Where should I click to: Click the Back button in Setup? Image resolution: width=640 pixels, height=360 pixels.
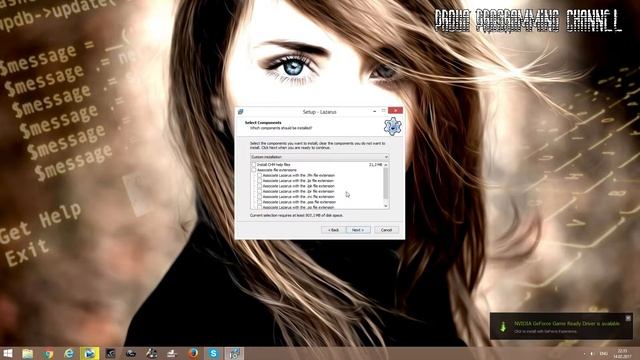[333, 230]
